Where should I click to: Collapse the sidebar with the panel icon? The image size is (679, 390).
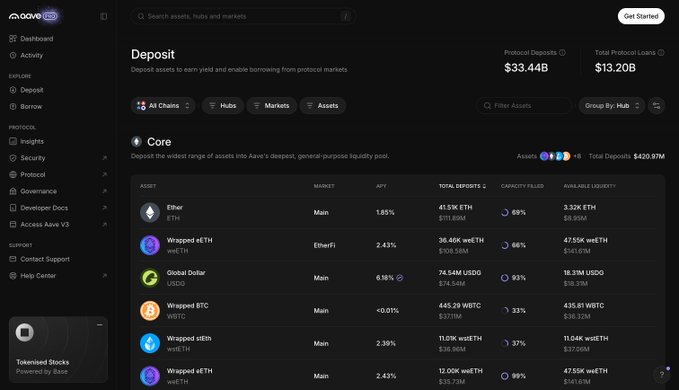point(103,16)
